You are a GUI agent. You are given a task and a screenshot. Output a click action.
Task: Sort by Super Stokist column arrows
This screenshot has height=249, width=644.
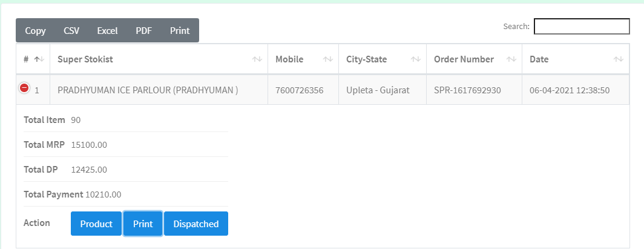pyautogui.click(x=257, y=59)
